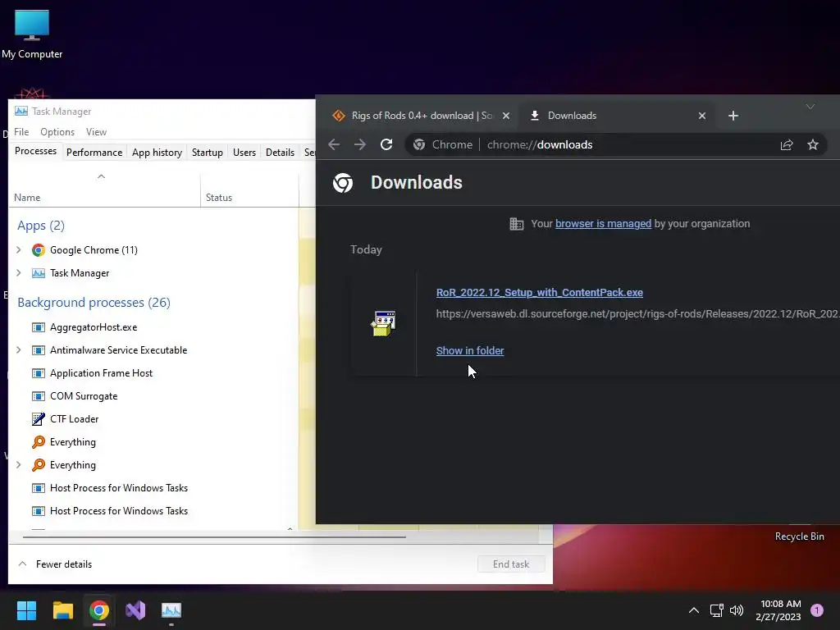This screenshot has height=630, width=840.
Task: Click AggregatorHost.exe process icon
Action: [x=38, y=327]
